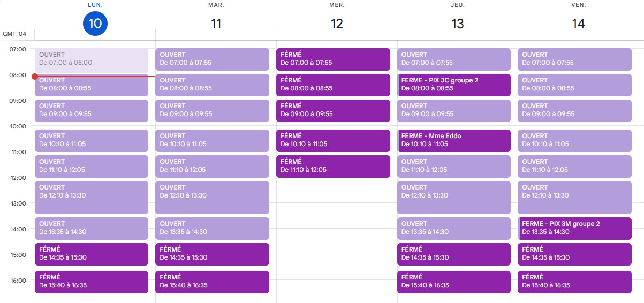Image resolution: width=644 pixels, height=303 pixels.
Task: Open Thursday's OUVERT 13:35 à 14:30 event
Action: [454, 228]
